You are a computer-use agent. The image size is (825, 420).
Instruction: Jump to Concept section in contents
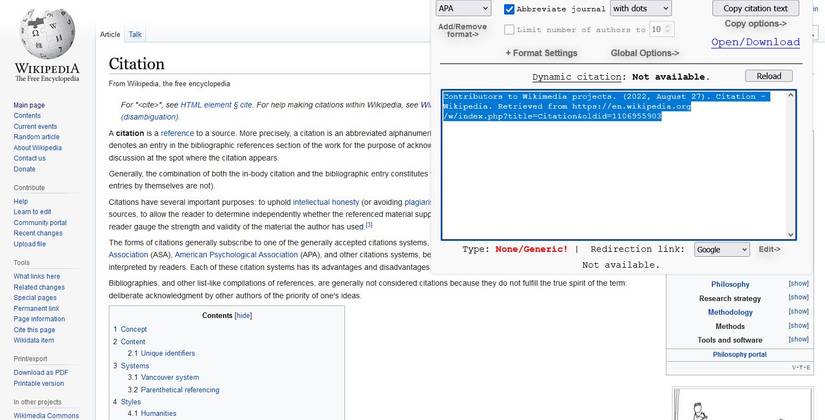(134, 329)
